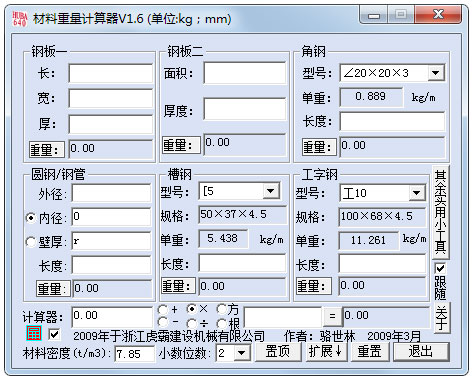Image resolution: width=473 pixels, height=380 pixels.
Task: Click 重量 button in 角钢
Action: (x=319, y=147)
